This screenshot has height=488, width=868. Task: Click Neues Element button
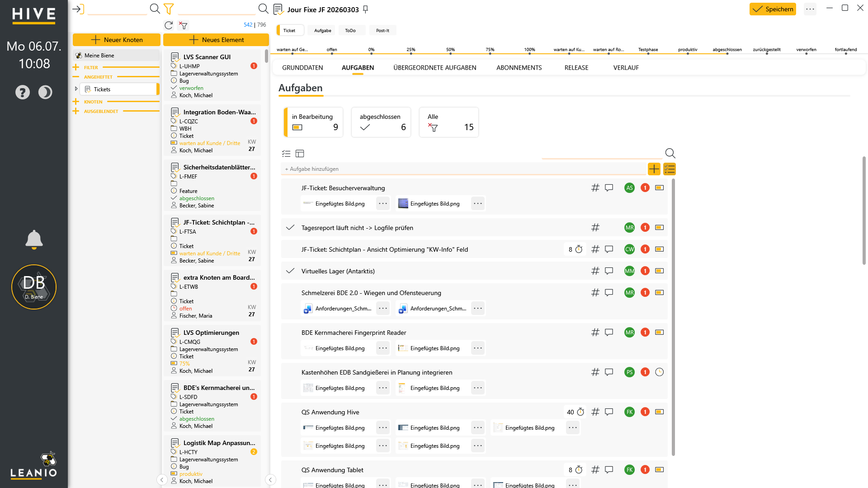[x=216, y=40]
